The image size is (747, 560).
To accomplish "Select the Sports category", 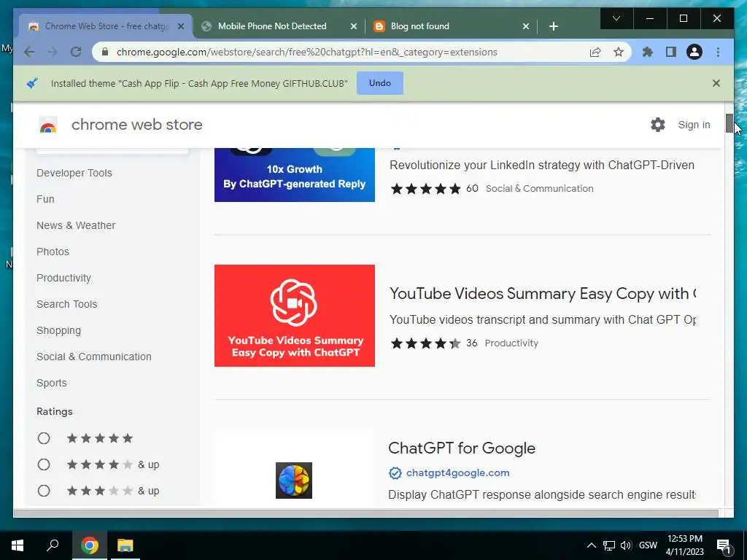I will pyautogui.click(x=52, y=383).
